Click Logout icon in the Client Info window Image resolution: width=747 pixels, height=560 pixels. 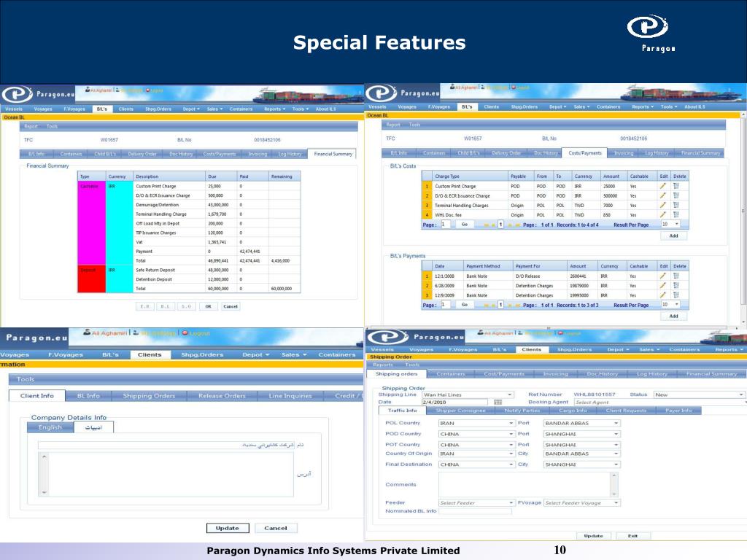(185, 332)
